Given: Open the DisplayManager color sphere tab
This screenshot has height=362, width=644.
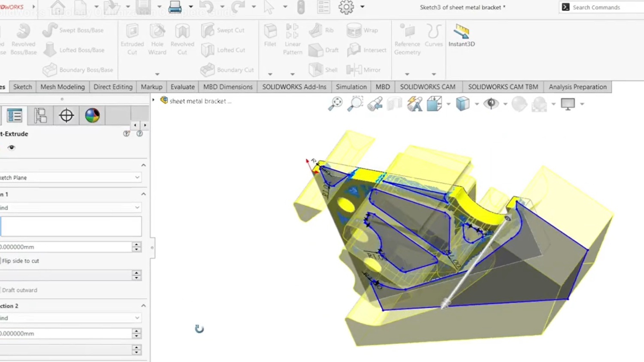Looking at the screenshot, I should tap(92, 115).
